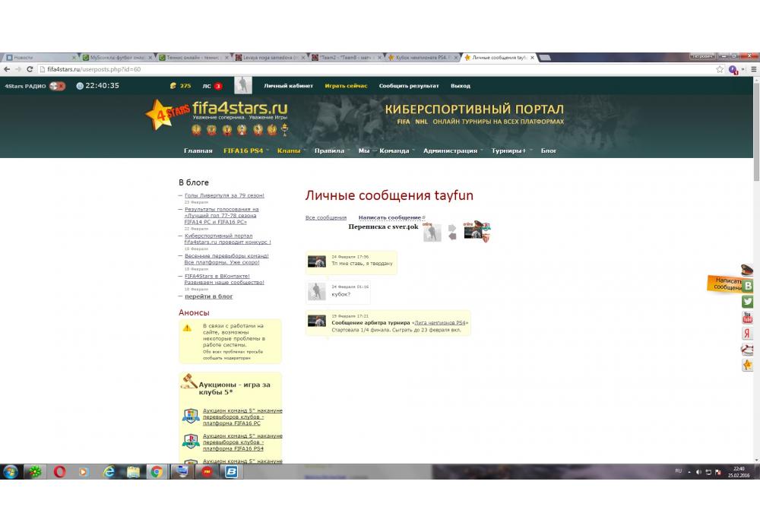Bookmark this page with the star icon

click(720, 69)
